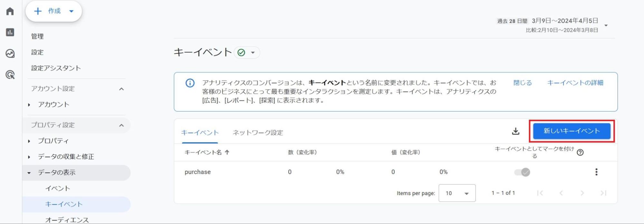
Task: Go to the Home icon in sidebar
Action: click(x=10, y=11)
